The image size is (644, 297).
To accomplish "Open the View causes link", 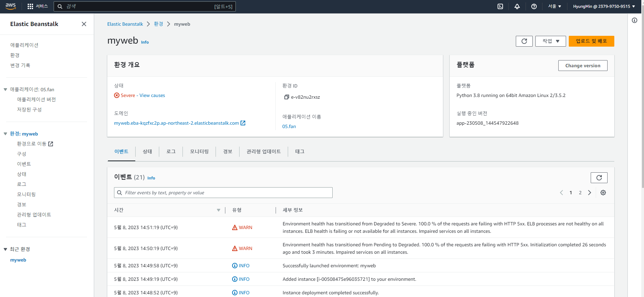I will click(152, 96).
